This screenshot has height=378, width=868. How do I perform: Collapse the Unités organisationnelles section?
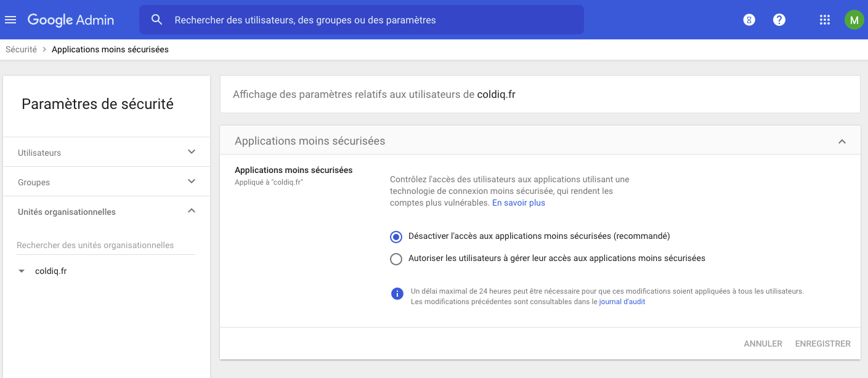pyautogui.click(x=192, y=211)
